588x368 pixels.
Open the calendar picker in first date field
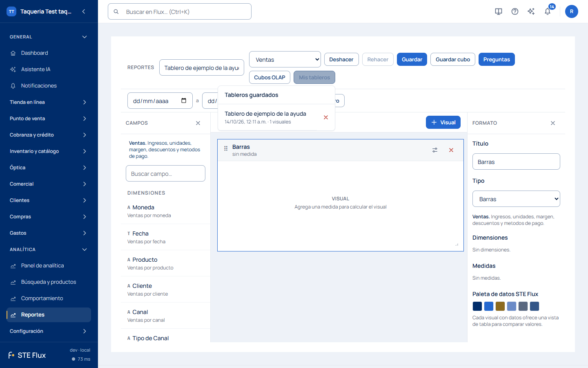tap(184, 101)
